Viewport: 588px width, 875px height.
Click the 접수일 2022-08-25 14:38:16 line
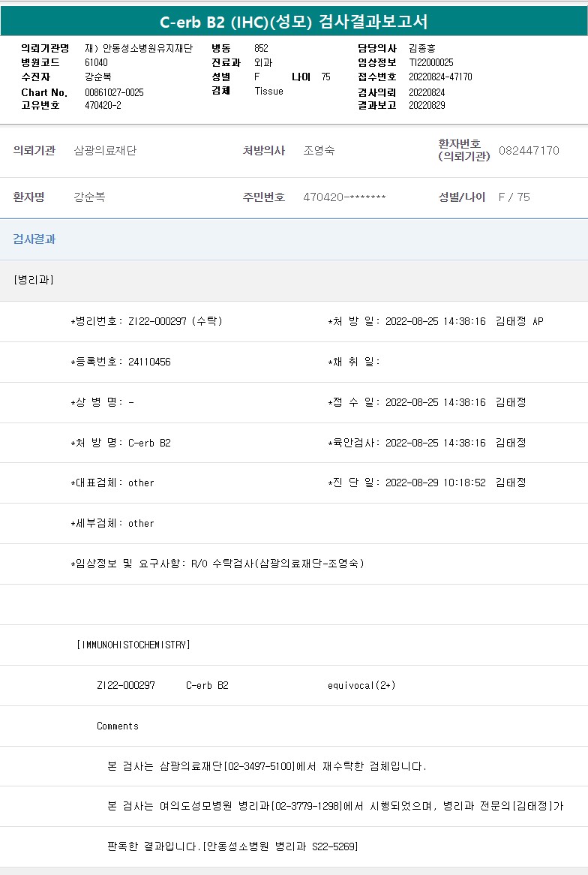427,402
